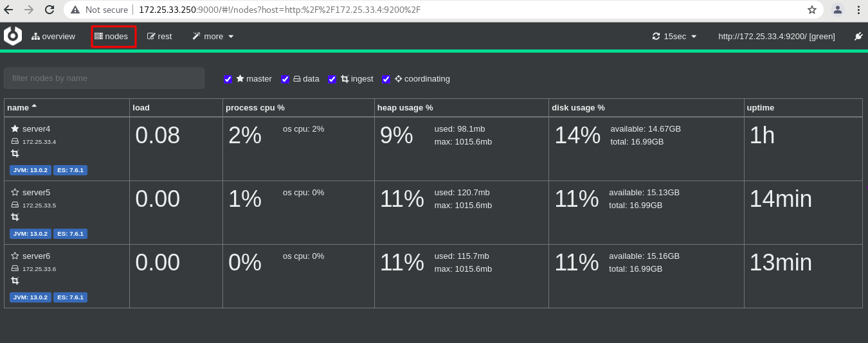The width and height of the screenshot is (868, 343).
Task: Click the server4 node name
Action: tap(36, 129)
